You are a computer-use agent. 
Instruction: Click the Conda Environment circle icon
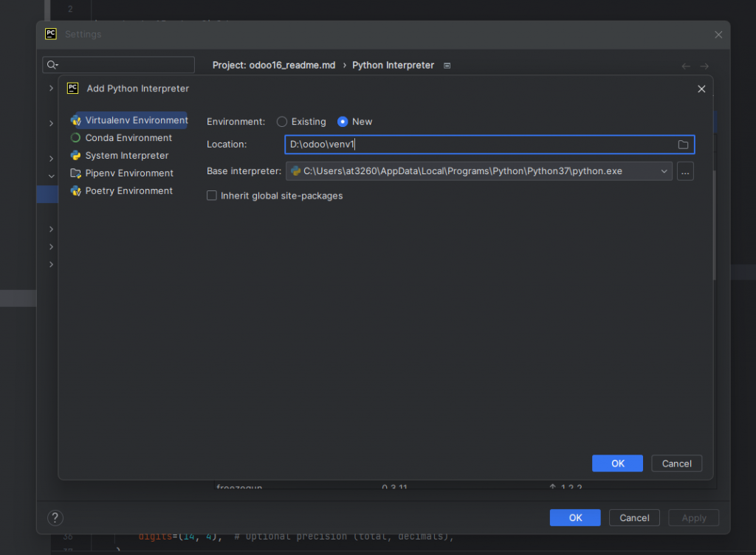point(76,138)
